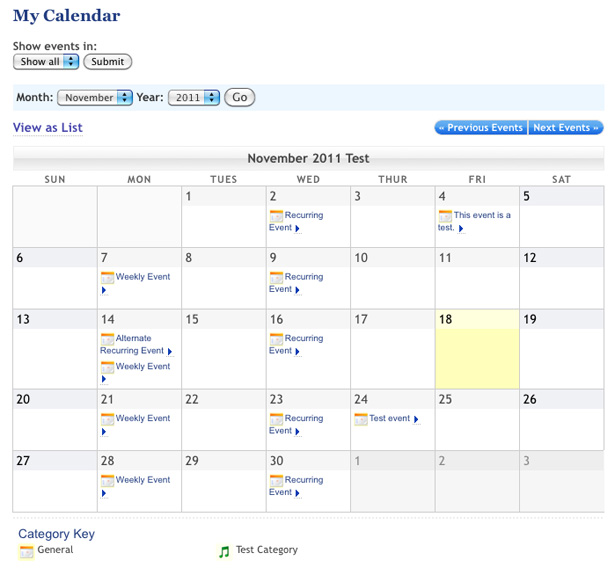Open the Month dropdown set to November
Viewport: 615px width, 575px height.
point(95,97)
